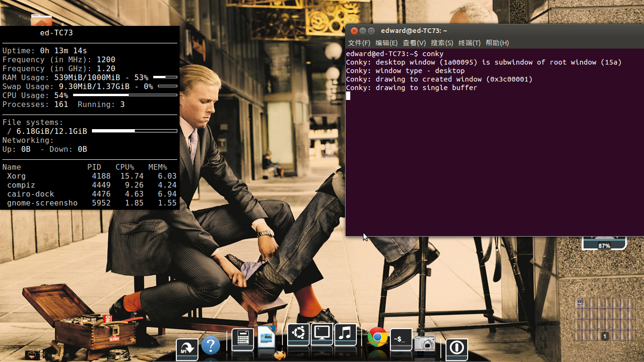Minimize the terminal window

point(363,31)
